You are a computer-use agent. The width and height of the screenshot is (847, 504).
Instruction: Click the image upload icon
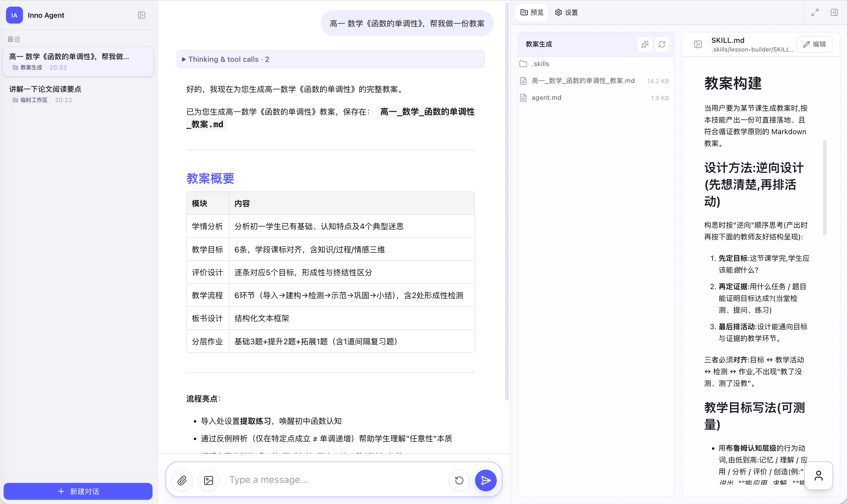(x=209, y=480)
